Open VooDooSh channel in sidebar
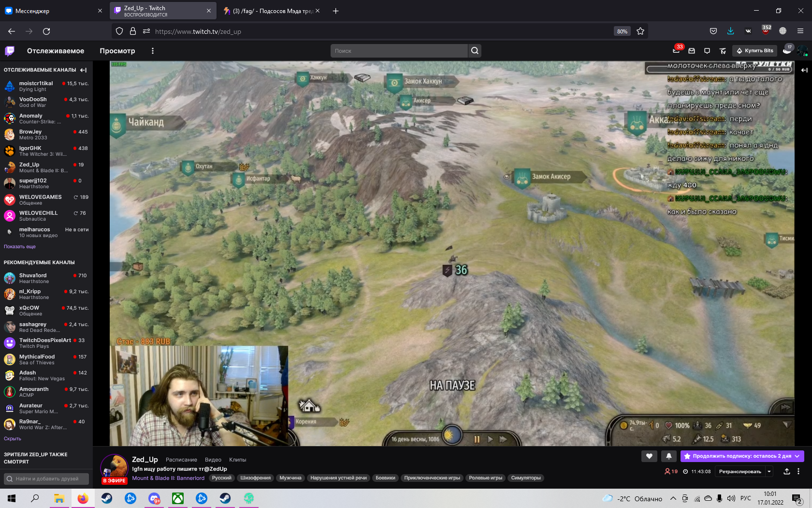812x508 pixels. [x=46, y=102]
